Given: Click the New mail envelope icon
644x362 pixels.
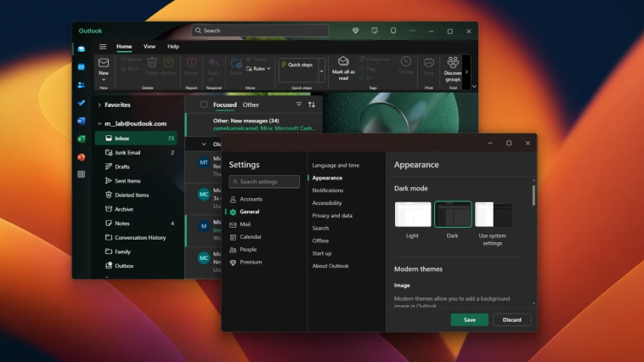Looking at the screenshot, I should (104, 63).
